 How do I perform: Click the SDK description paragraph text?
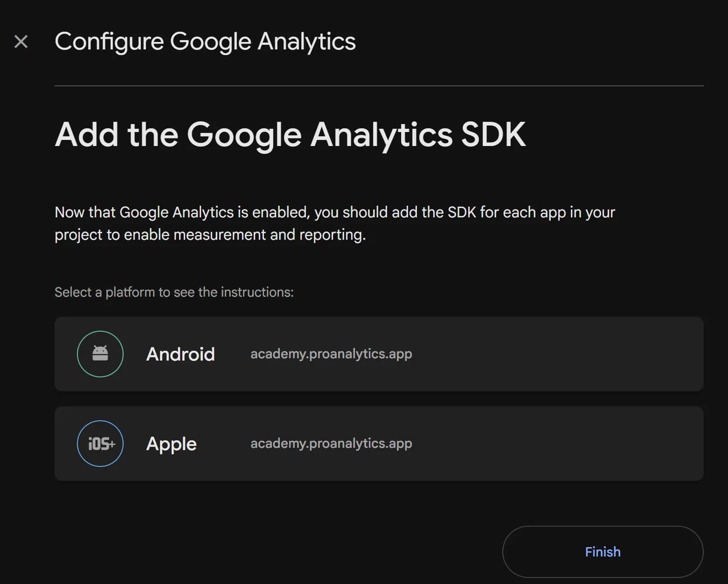(334, 223)
